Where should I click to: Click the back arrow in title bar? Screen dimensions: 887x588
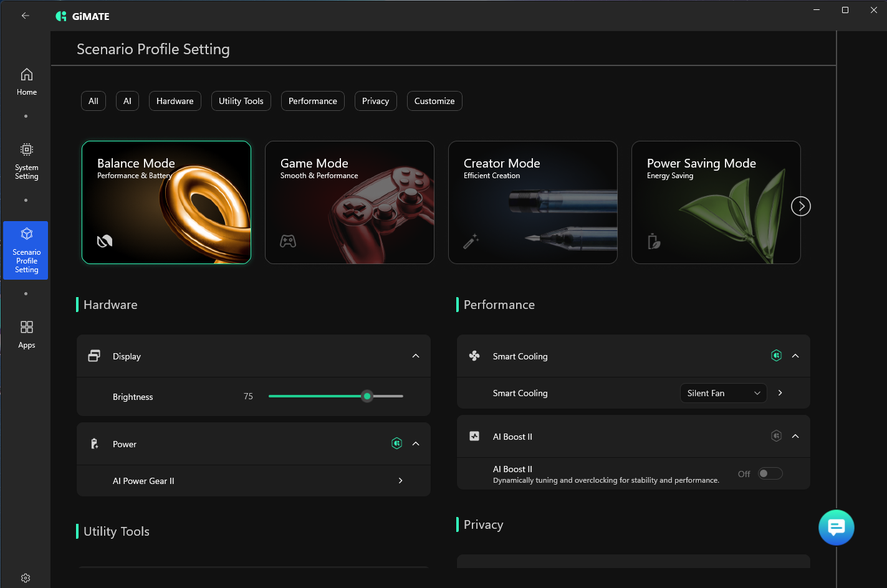click(26, 16)
